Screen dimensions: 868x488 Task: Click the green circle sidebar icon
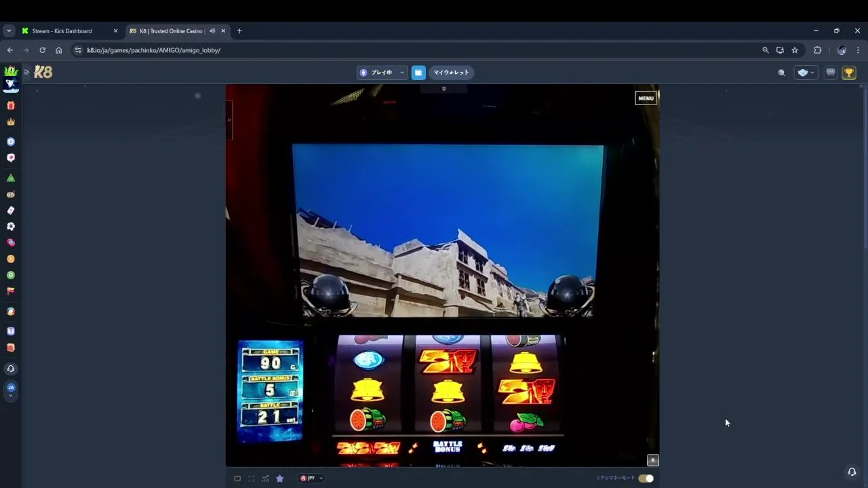tap(10, 275)
